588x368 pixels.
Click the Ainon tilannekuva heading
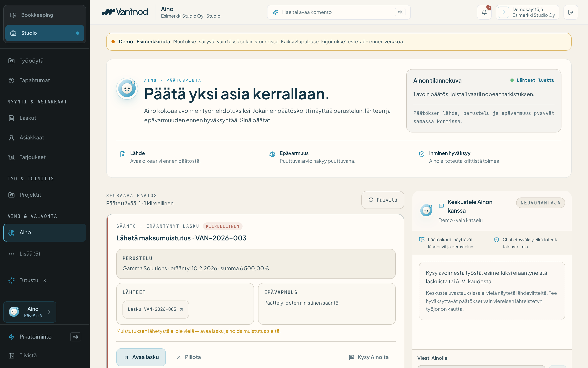pyautogui.click(x=437, y=81)
